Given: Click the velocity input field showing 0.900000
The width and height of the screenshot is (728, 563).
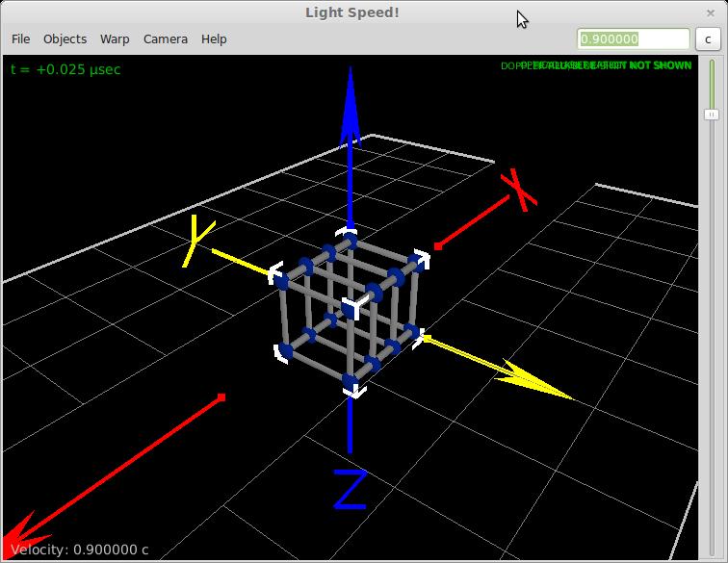Looking at the screenshot, I should click(x=633, y=39).
